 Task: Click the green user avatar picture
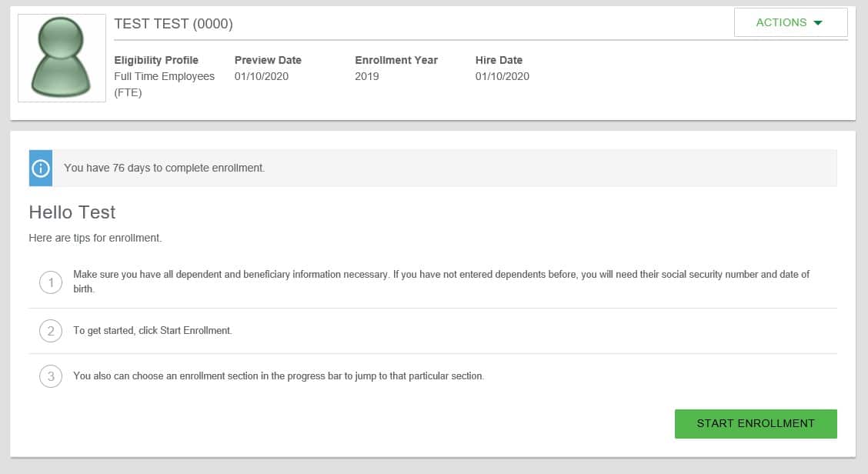(62, 58)
